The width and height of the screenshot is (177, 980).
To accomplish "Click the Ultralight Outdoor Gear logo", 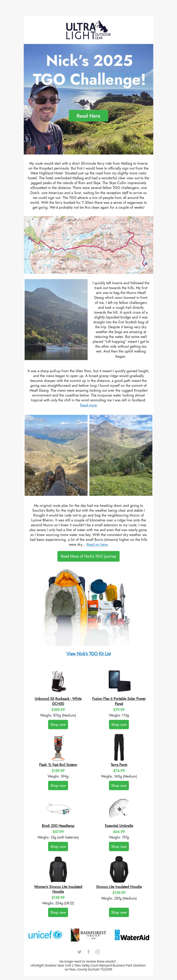I will (88, 30).
